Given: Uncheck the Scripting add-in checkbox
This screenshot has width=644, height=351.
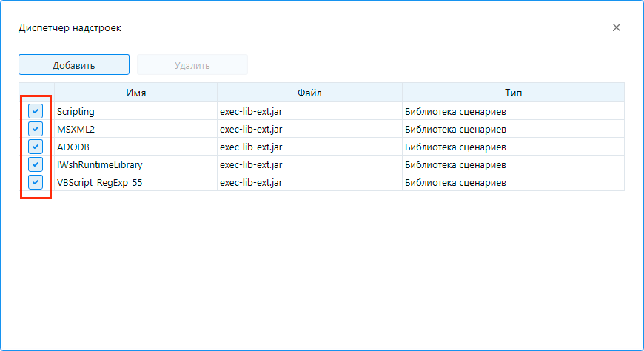Looking at the screenshot, I should click(36, 111).
